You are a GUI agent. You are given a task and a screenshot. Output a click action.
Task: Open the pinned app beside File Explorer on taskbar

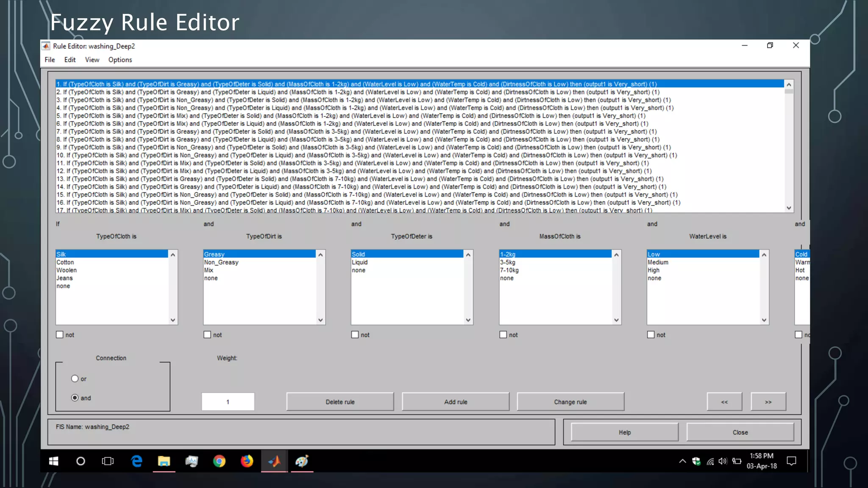pyautogui.click(x=192, y=461)
